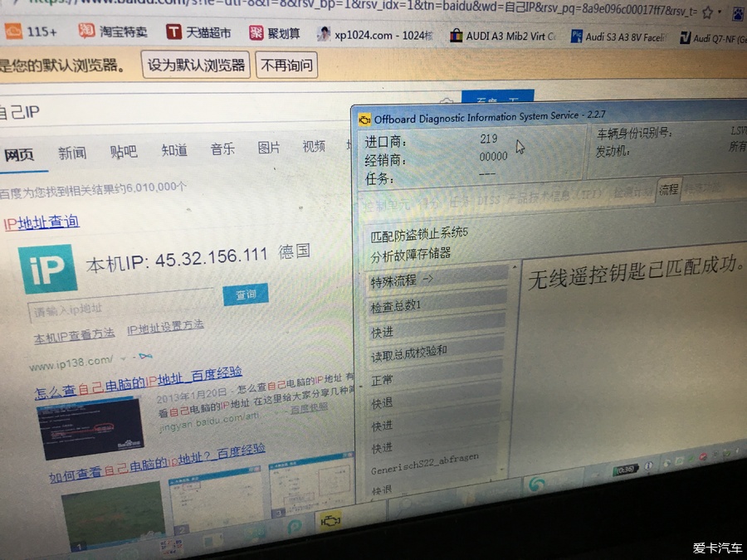Select the GenerischS22_abfragen row
The image size is (747, 560).
425,464
